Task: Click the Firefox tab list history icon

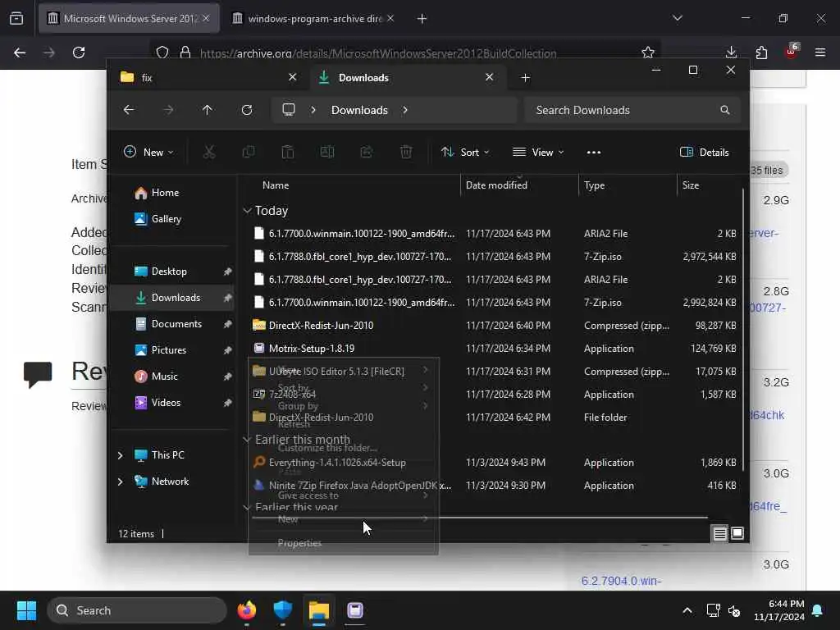Action: [16, 18]
